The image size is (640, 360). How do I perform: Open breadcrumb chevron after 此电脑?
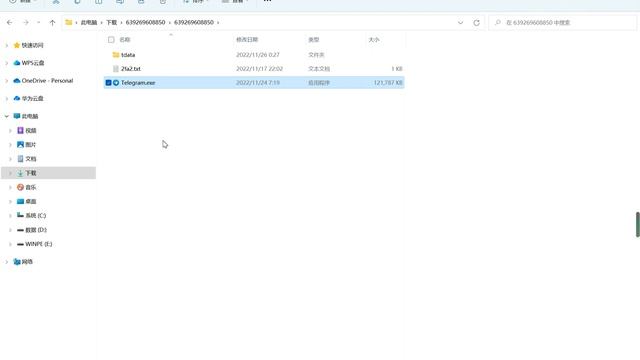tap(101, 22)
